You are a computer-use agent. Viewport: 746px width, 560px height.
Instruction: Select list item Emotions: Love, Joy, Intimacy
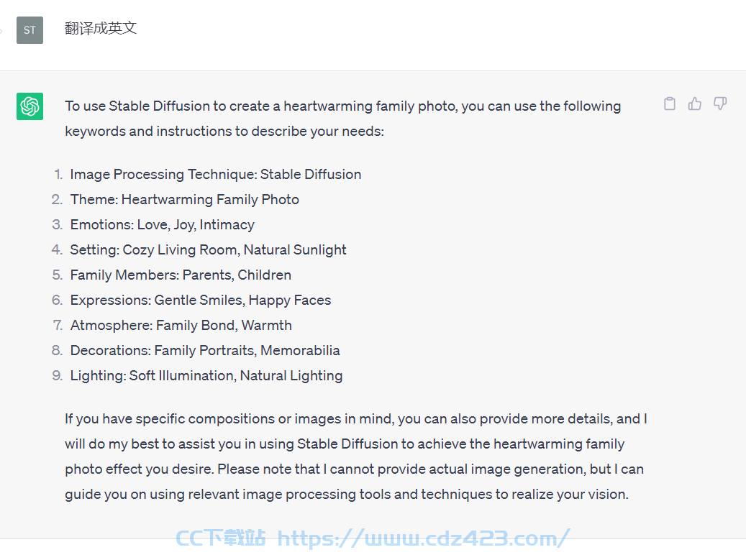tap(163, 225)
